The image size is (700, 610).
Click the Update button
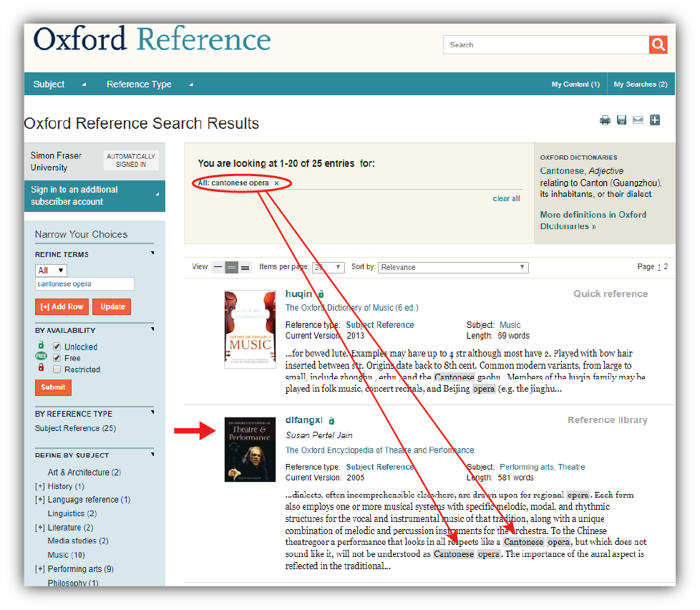coord(112,306)
